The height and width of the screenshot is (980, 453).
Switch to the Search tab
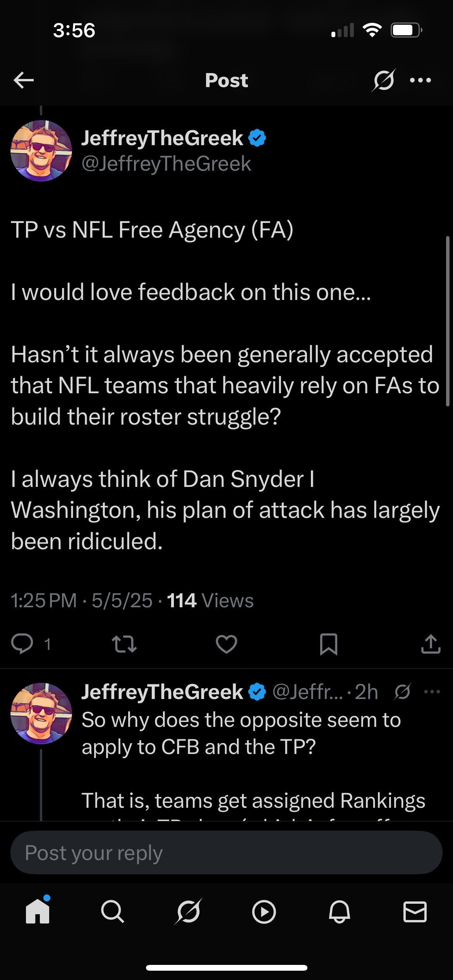pyautogui.click(x=113, y=911)
